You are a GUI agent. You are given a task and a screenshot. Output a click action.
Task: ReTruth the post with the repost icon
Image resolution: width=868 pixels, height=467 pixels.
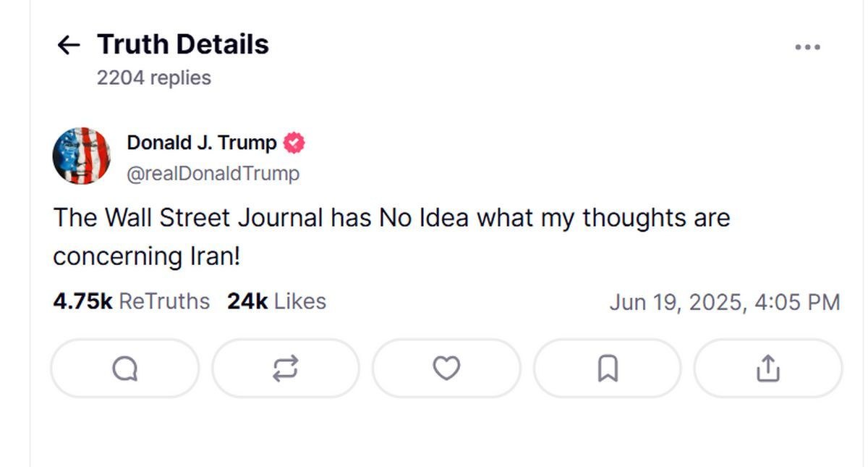coord(285,369)
